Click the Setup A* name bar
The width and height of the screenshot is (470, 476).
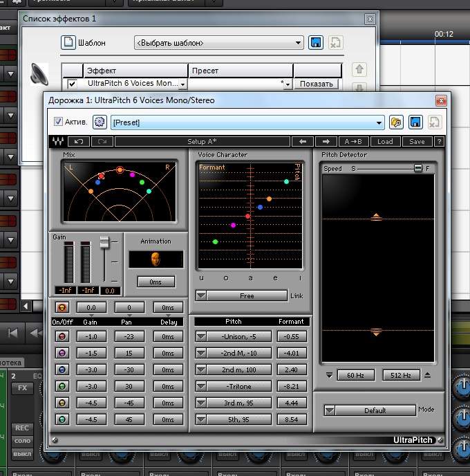[203, 141]
